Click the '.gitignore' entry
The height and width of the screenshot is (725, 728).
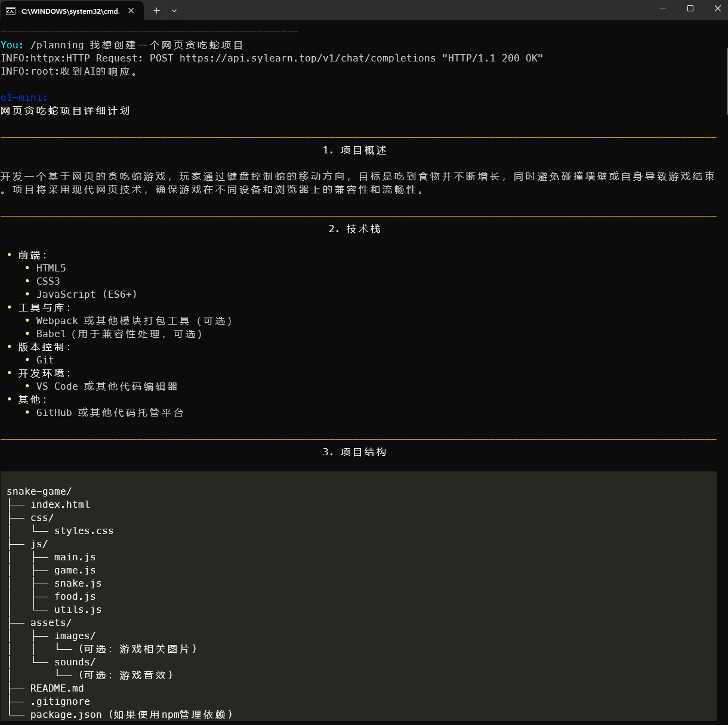click(60, 701)
